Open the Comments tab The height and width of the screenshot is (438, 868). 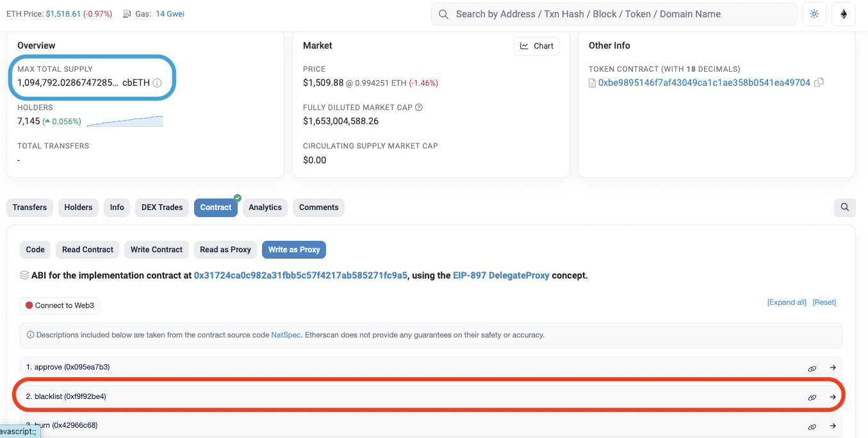pyautogui.click(x=319, y=207)
